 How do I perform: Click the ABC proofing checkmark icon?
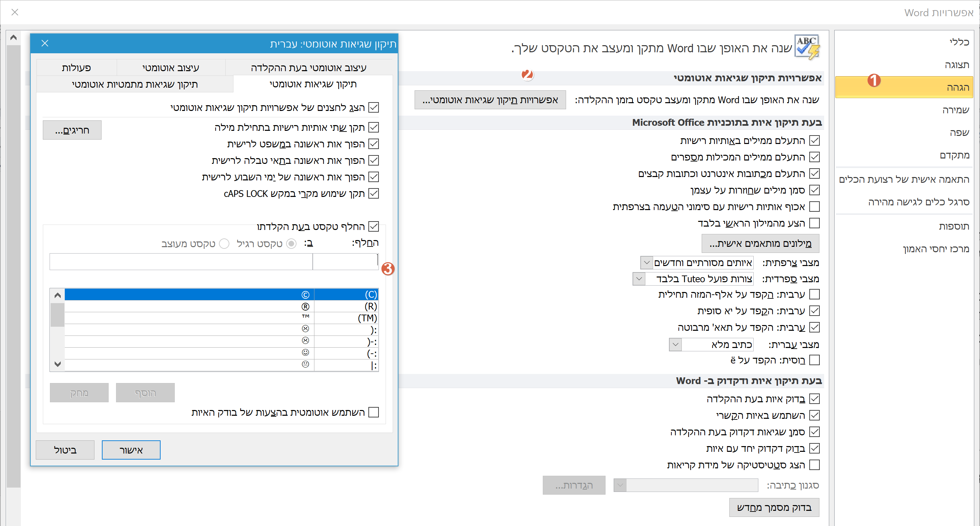(807, 47)
